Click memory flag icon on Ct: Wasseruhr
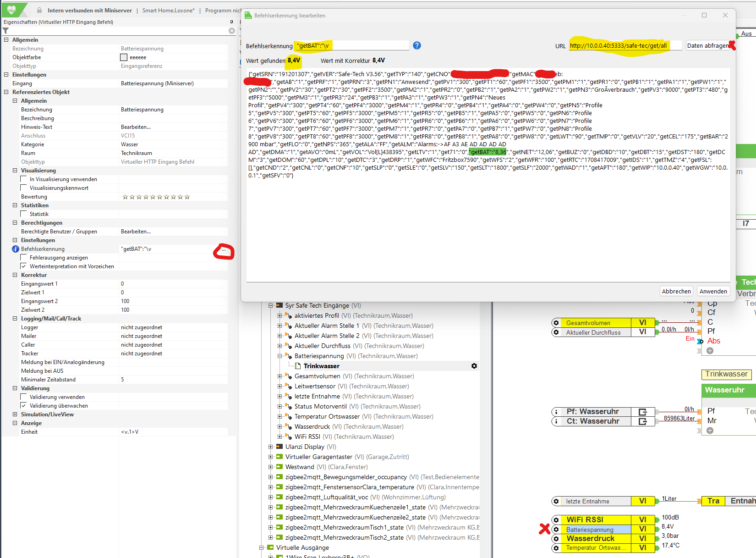The image size is (756, 558). tap(643, 421)
